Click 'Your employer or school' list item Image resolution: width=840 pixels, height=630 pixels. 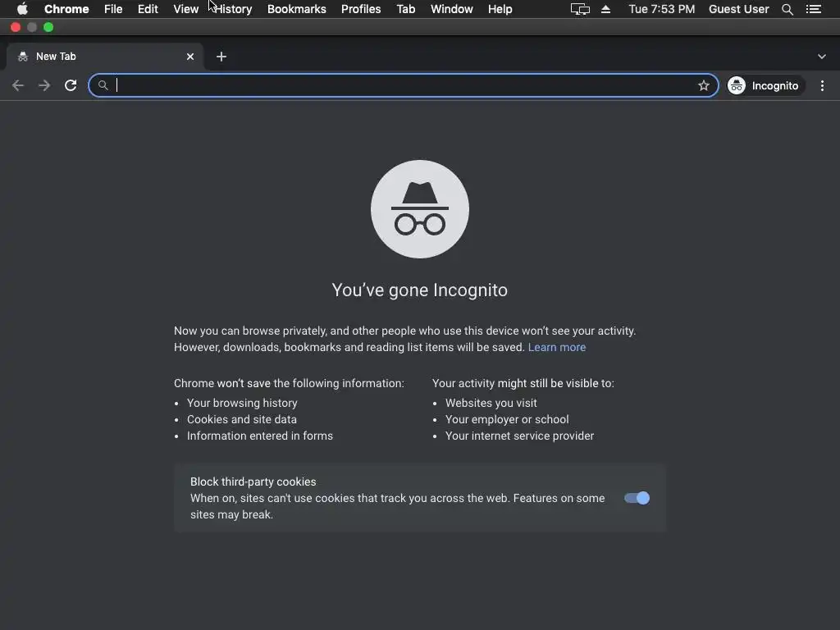click(507, 419)
